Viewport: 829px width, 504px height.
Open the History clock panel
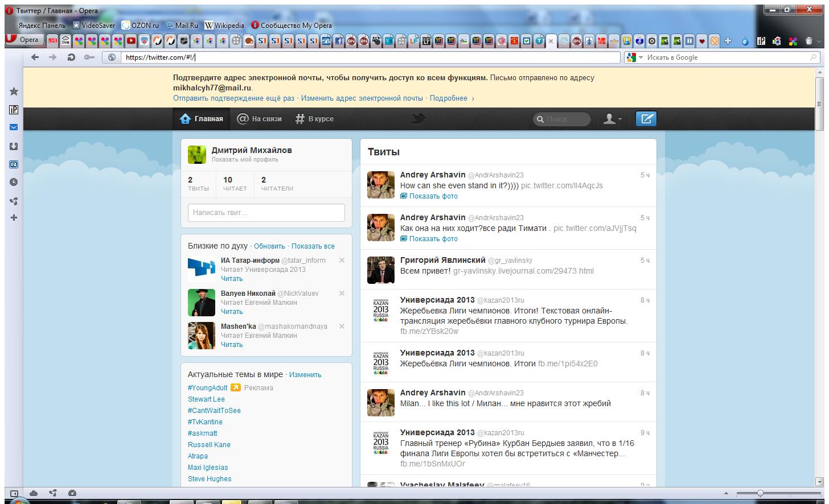[x=14, y=182]
